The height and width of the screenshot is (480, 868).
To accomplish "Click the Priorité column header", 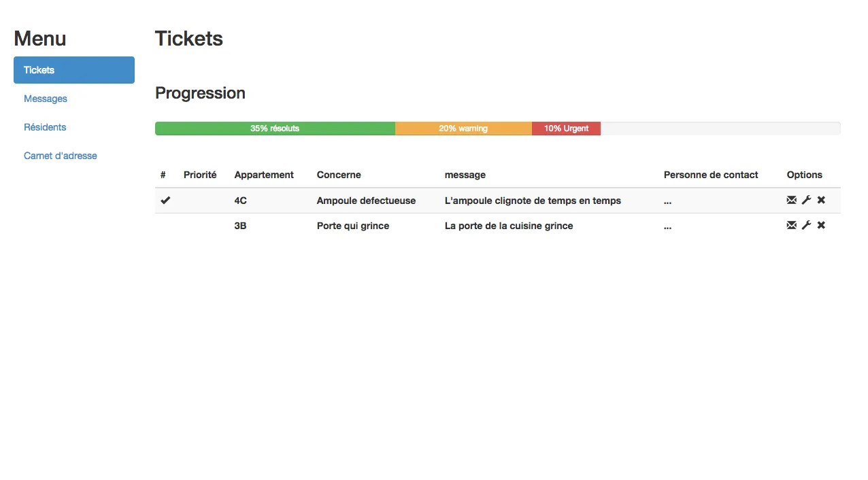I will (200, 175).
